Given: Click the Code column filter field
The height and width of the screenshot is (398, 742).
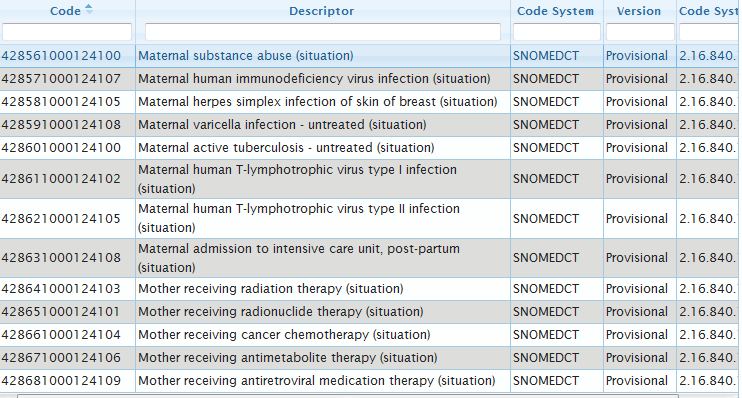Looking at the screenshot, I should 67,32.
